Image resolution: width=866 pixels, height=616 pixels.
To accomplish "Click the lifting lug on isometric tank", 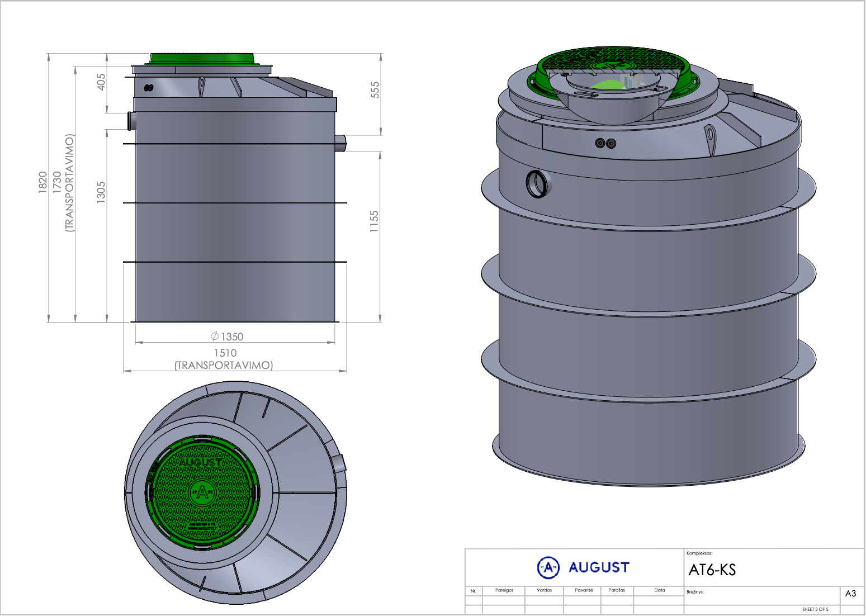I will coord(710,140).
